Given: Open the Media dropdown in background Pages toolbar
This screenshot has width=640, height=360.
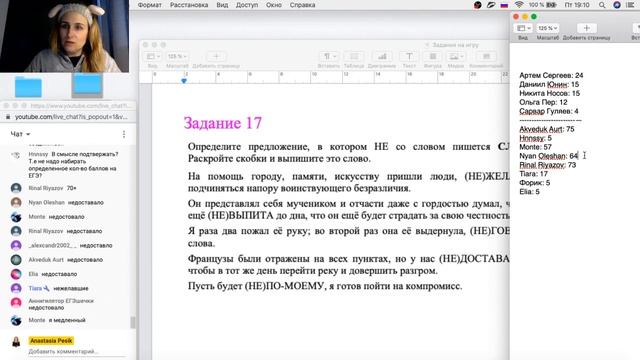Looking at the screenshot, I should click(456, 56).
